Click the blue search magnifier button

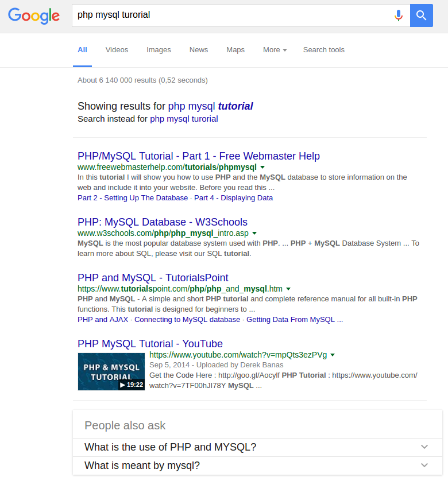coord(421,15)
